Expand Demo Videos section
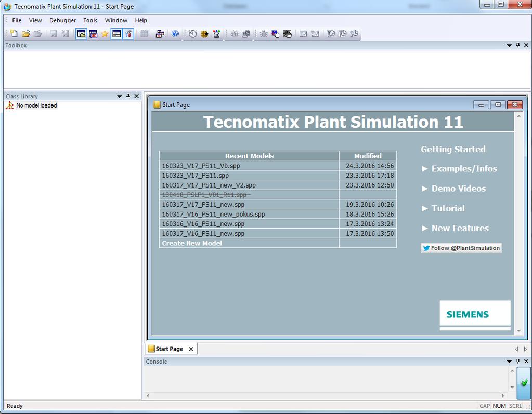Image resolution: width=532 pixels, height=414 pixels. (453, 189)
